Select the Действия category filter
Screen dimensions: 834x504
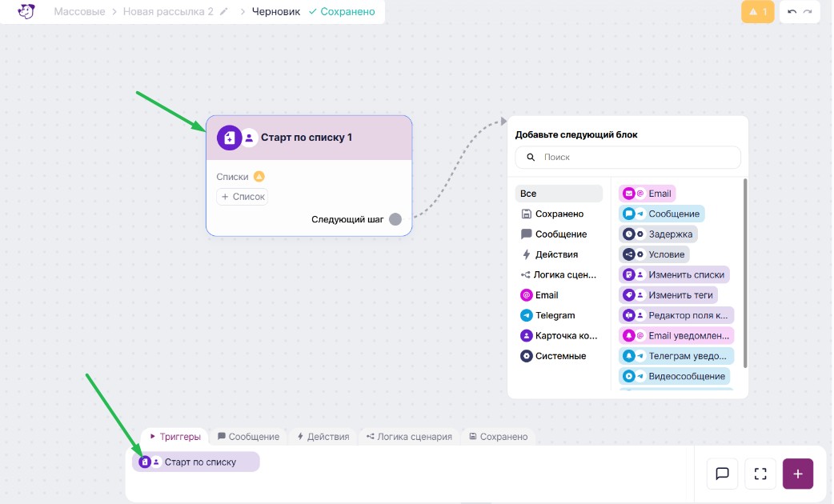(556, 254)
